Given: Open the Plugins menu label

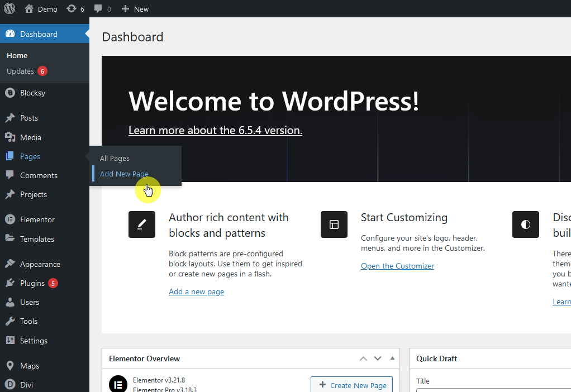Looking at the screenshot, I should coord(32,283).
